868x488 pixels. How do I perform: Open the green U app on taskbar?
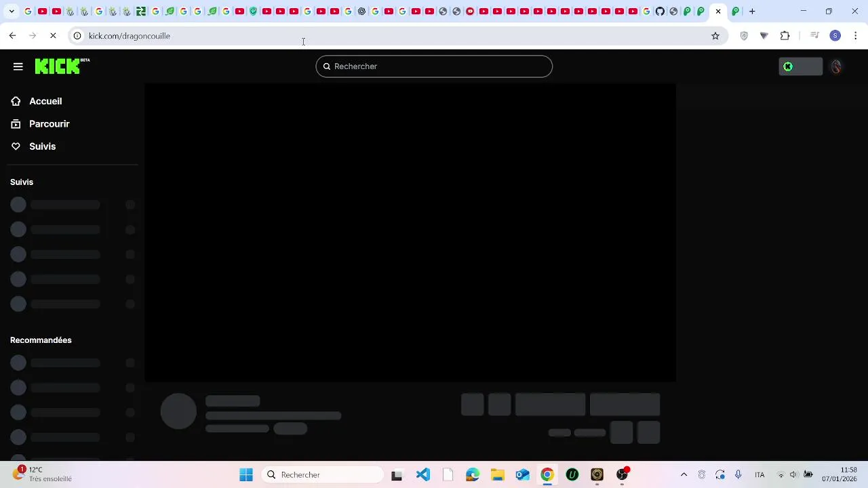572,474
